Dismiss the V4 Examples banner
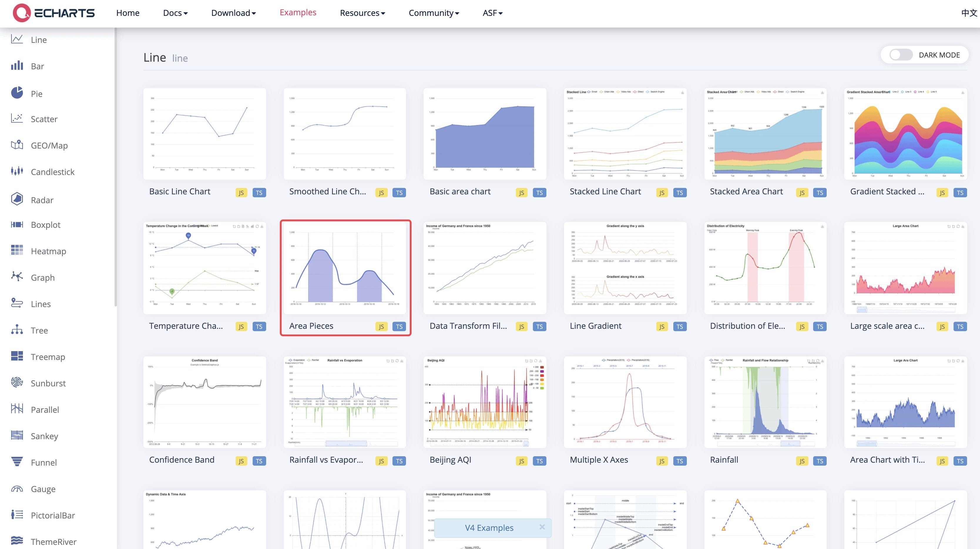 point(542,527)
